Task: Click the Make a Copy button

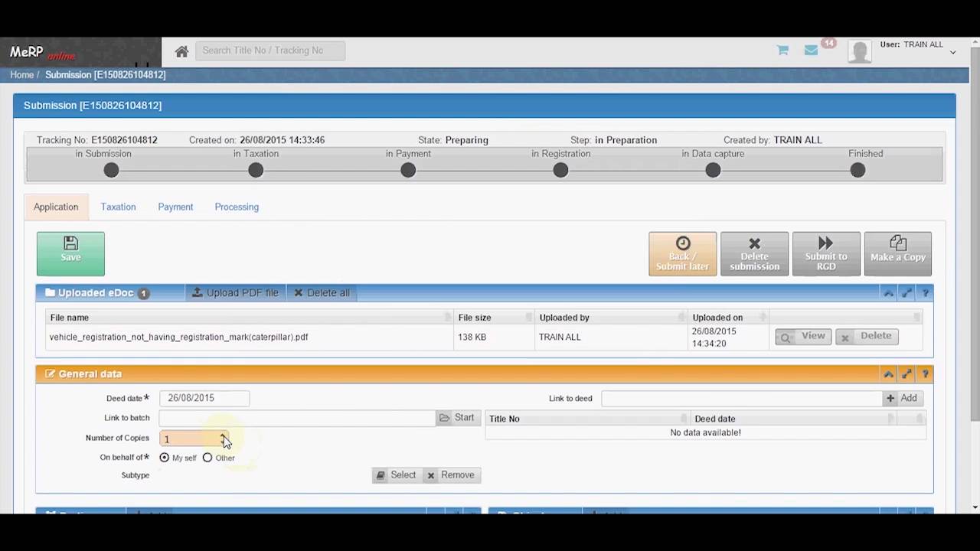Action: tap(898, 253)
